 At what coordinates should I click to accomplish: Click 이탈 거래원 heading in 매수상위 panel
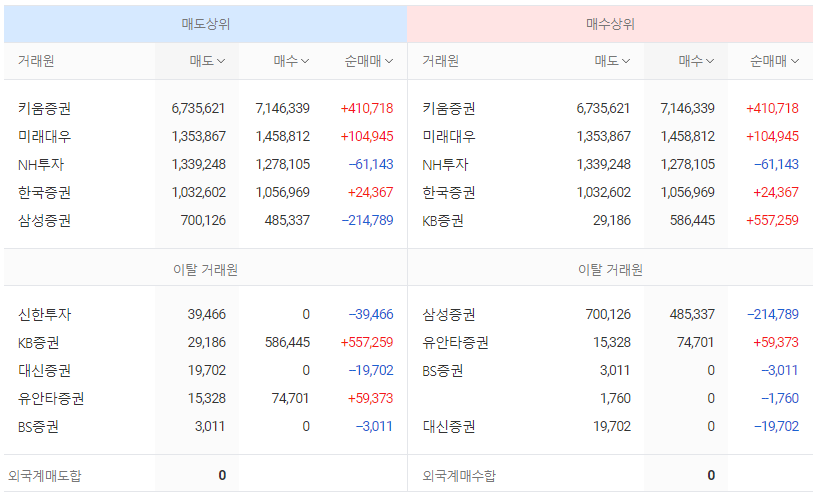610,270
